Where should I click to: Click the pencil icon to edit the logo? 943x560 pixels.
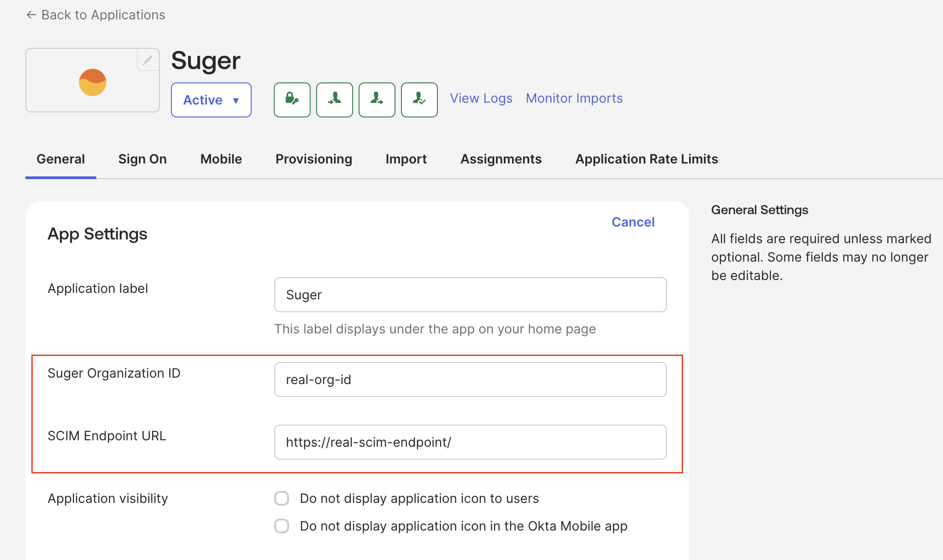(x=147, y=60)
